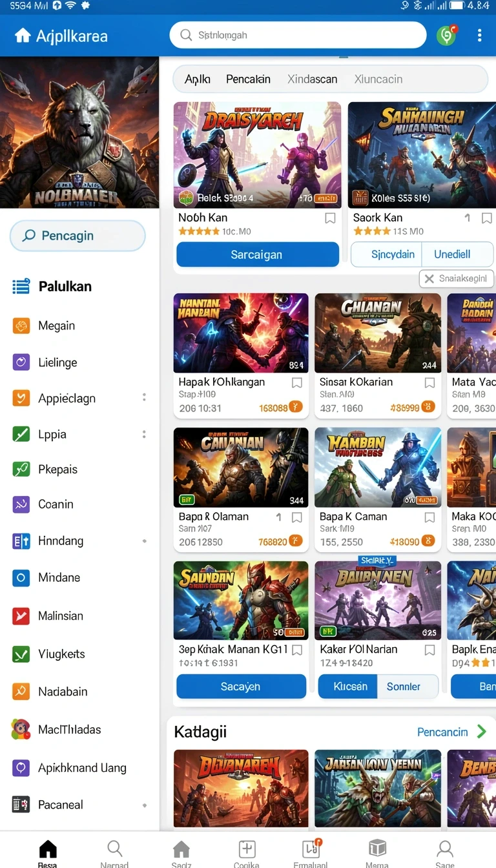Bookmark Kaker KOI Narian card
The height and width of the screenshot is (868, 496).
pyautogui.click(x=429, y=650)
